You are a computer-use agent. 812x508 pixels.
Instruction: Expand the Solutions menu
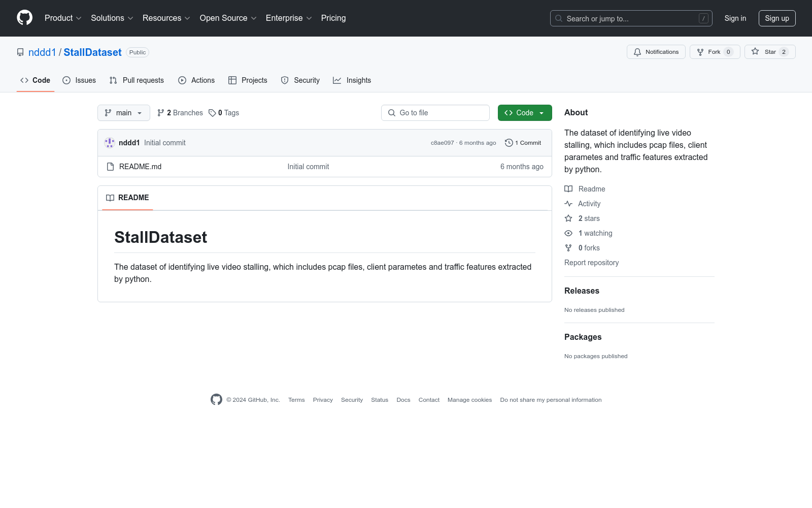point(112,18)
